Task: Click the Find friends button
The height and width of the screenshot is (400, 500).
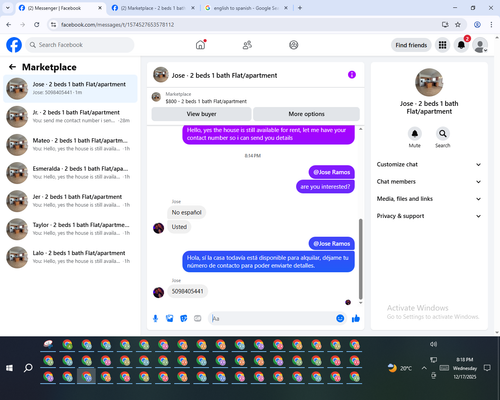Action: [411, 45]
